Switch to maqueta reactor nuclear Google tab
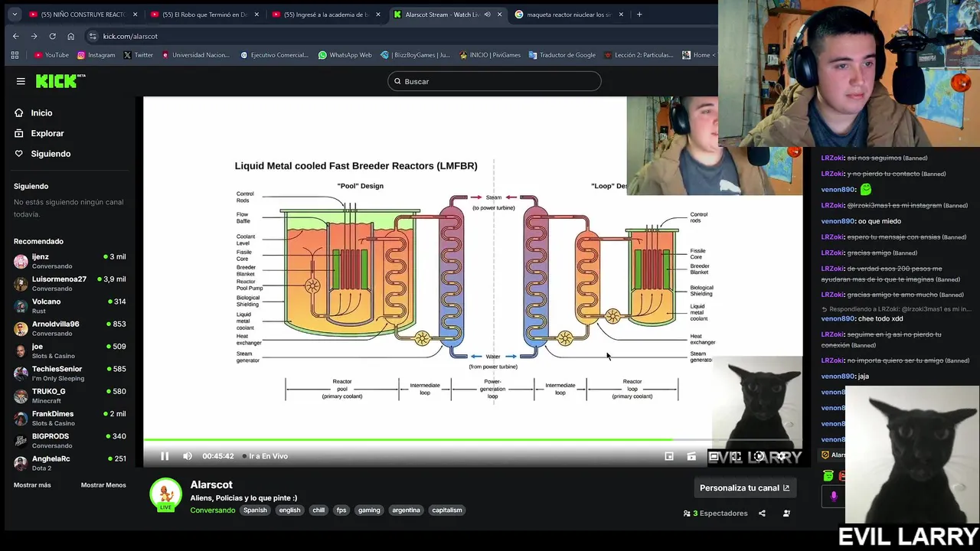Image resolution: width=980 pixels, height=551 pixels. 570,14
